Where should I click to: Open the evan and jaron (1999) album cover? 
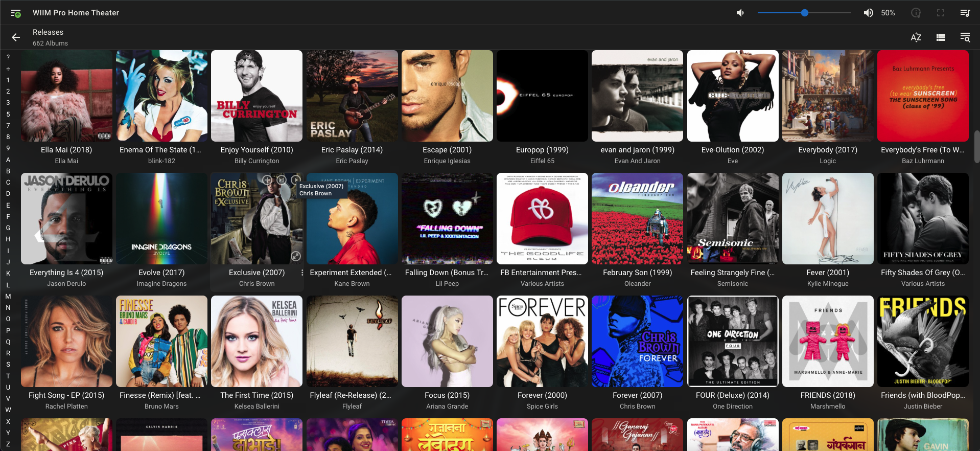point(637,96)
